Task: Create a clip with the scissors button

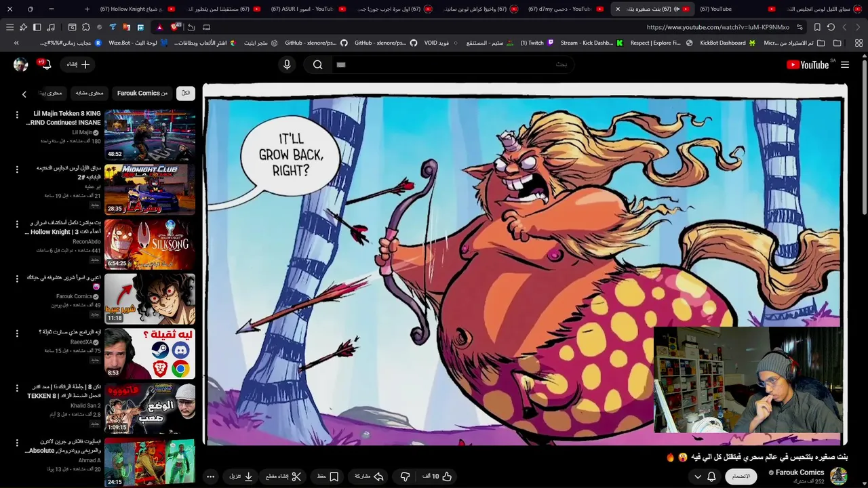Action: click(x=283, y=476)
